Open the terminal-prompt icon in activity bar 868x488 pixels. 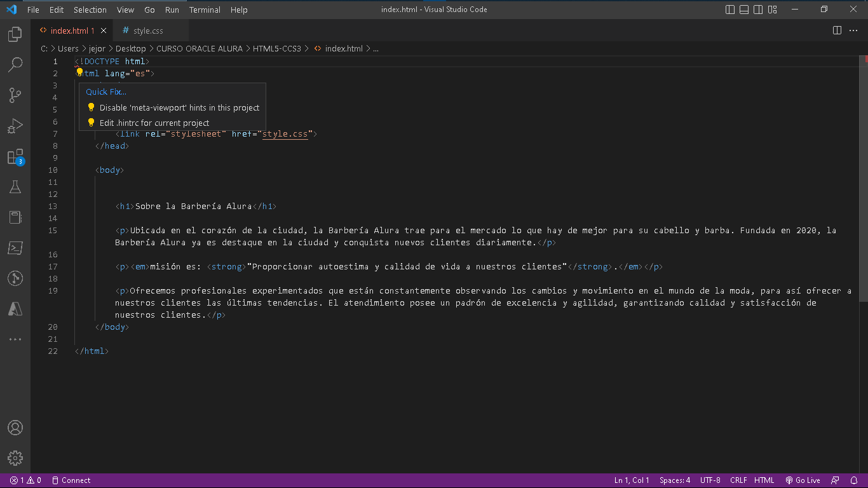tap(15, 248)
